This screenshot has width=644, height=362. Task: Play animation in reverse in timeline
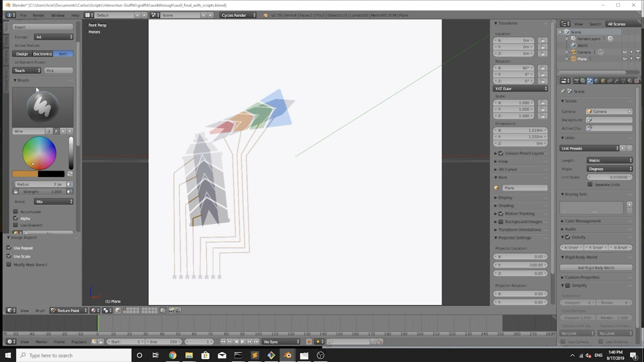point(236,342)
